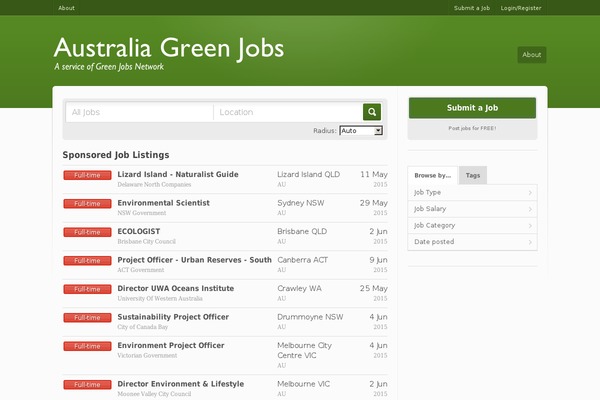This screenshot has width=600, height=400.
Task: Expand the Date posted browse row
Action: (x=473, y=242)
